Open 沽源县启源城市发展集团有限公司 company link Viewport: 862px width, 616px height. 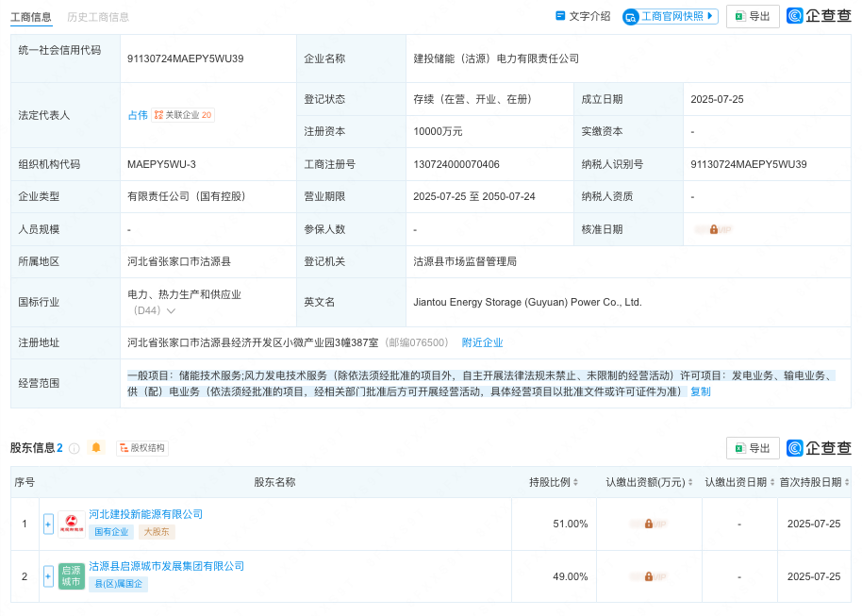pos(167,566)
